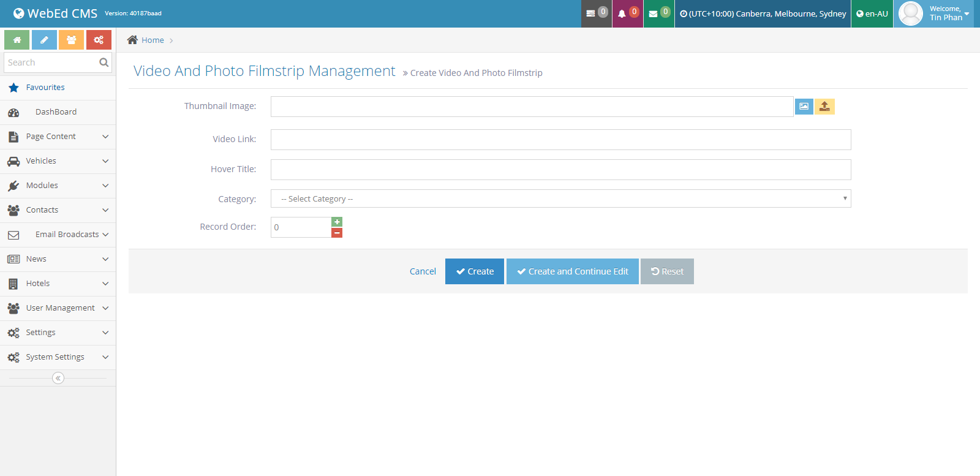
Task: Click the Reset button
Action: [667, 271]
